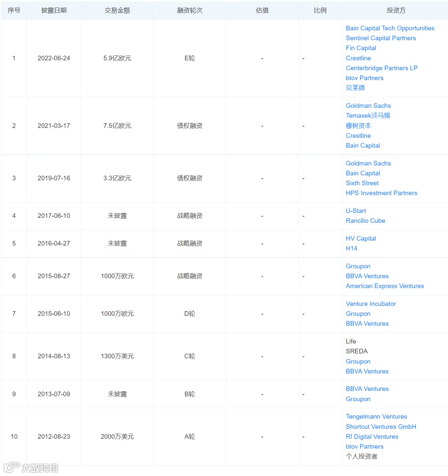The width and height of the screenshot is (448, 476).
Task: Click the 序号 column header
Action: point(14,11)
